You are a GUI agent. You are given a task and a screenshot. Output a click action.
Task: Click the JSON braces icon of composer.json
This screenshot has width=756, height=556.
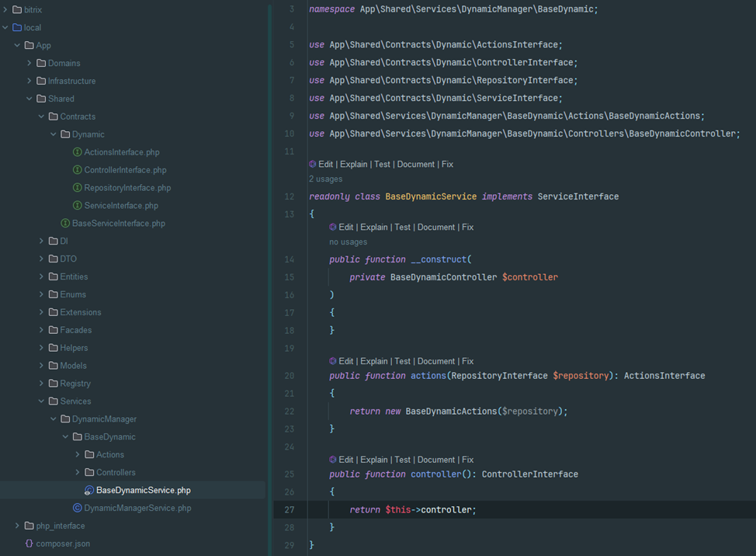(x=29, y=544)
